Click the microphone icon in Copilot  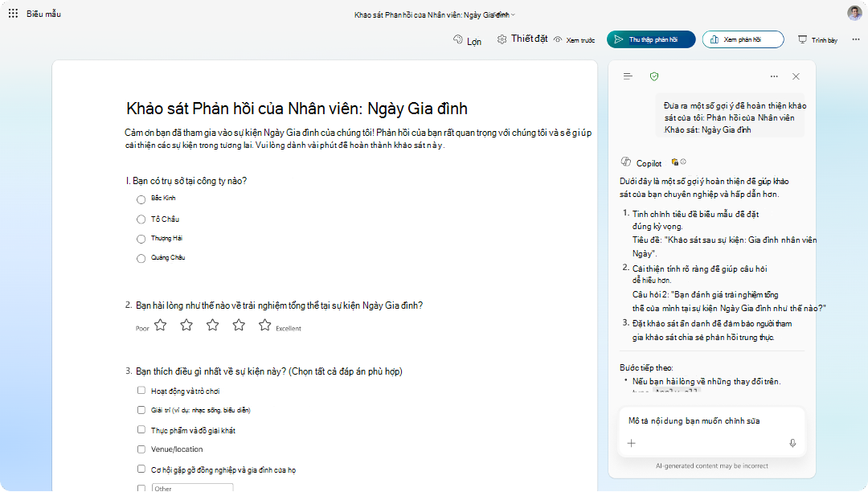pos(792,443)
